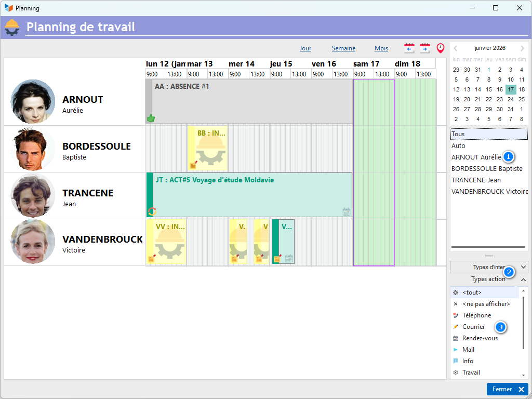532x399 pixels.
Task: Select '<tout>' in action types list
Action: point(472,292)
